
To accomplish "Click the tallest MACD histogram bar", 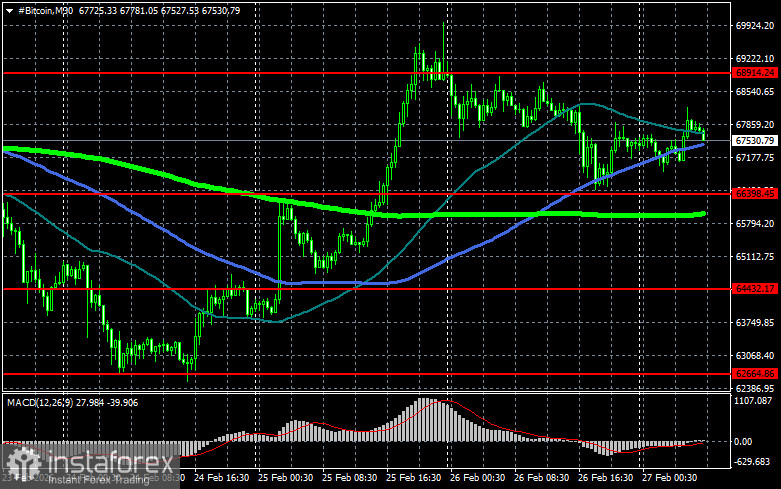I will pyautogui.click(x=422, y=420).
